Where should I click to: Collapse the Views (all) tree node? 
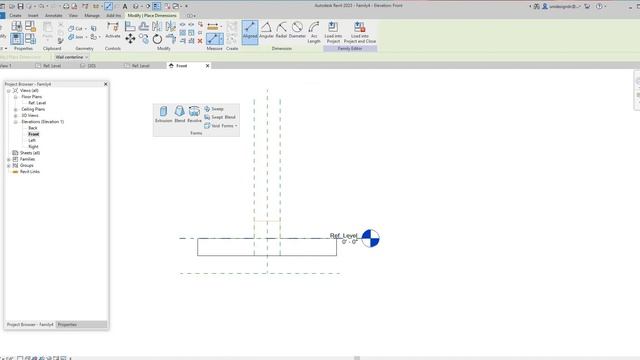pos(9,91)
